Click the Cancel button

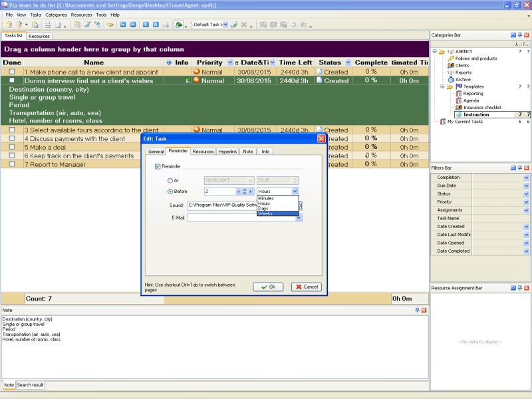[306, 287]
